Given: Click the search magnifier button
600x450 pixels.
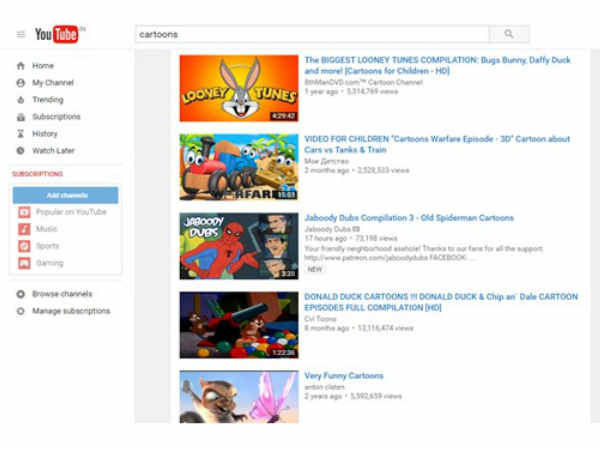Looking at the screenshot, I should [509, 34].
